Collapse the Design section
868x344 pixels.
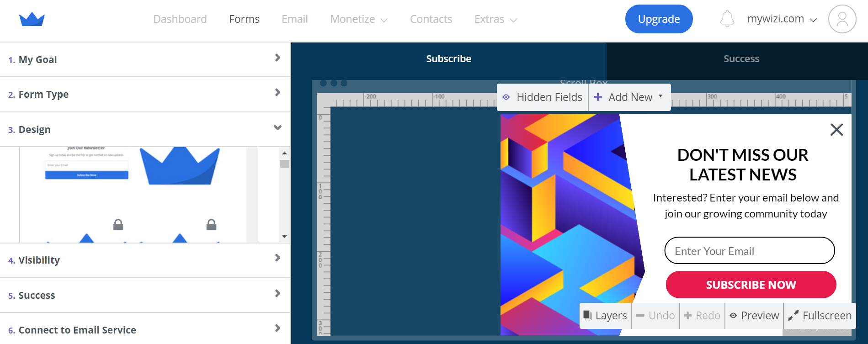[145, 129]
